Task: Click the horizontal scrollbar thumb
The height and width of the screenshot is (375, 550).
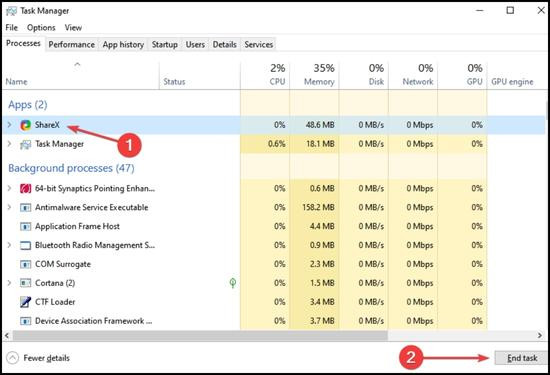Action: click(200, 336)
